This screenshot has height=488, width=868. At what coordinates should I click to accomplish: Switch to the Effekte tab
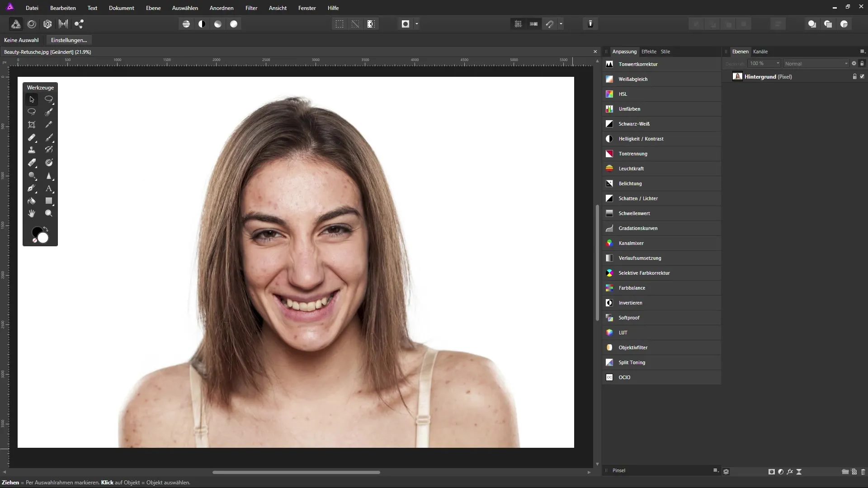649,52
